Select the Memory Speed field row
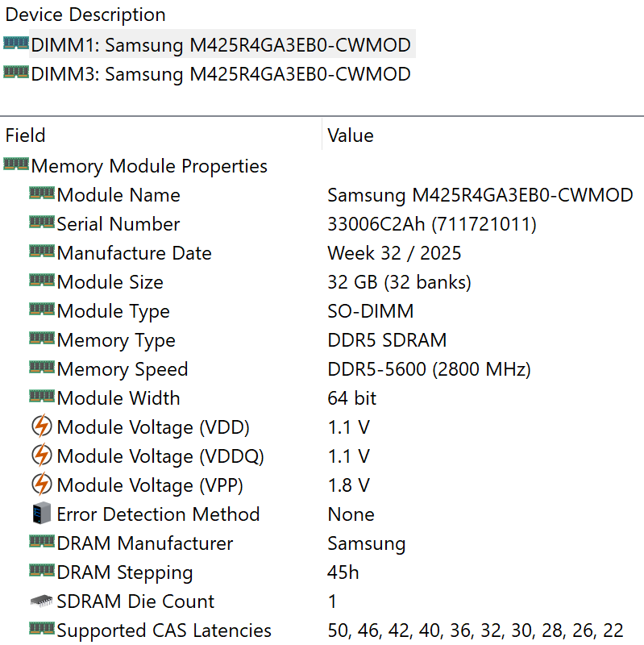The height and width of the screenshot is (645, 644). (x=122, y=369)
